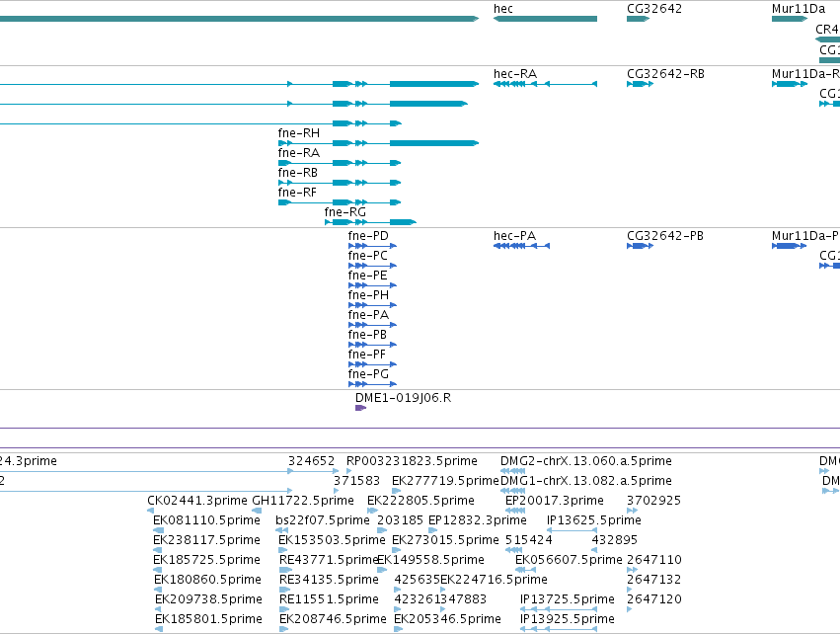Click the hec-RA transcript label
The width and height of the screenshot is (840, 634).
pos(515,74)
